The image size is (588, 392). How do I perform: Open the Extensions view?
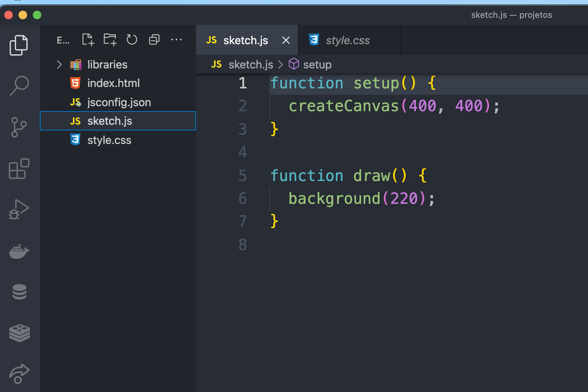19,169
